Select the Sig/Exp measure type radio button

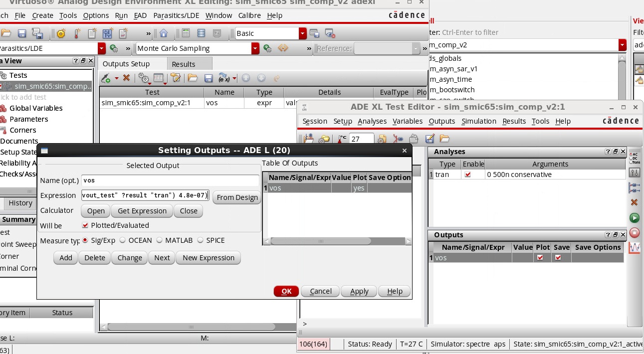[85, 240]
